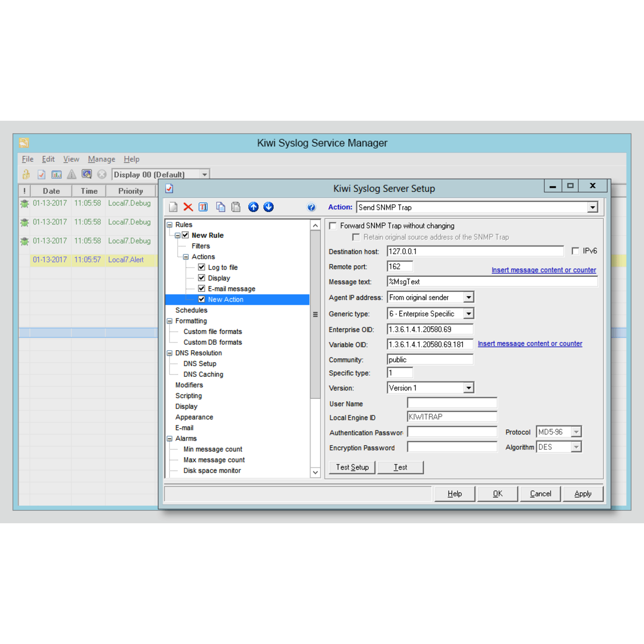The height and width of the screenshot is (644, 644).
Task: Move the action down with the blue down-arrow icon
Action: coord(268,207)
